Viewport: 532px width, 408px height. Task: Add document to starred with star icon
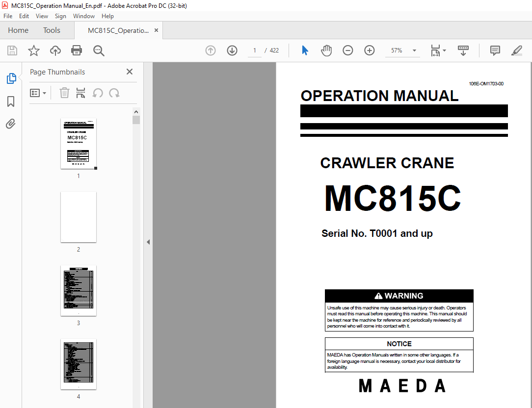[x=33, y=51]
